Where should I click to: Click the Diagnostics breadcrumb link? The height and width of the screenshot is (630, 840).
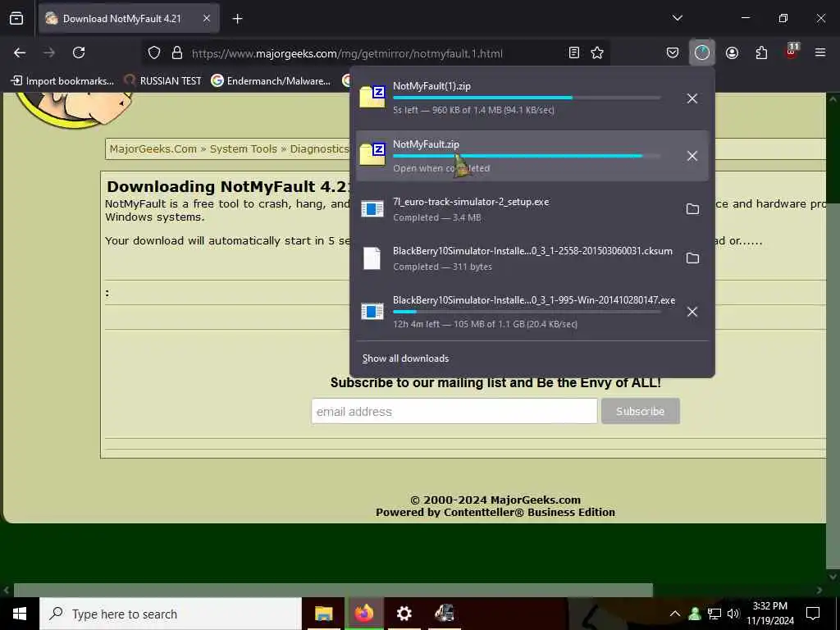point(319,149)
